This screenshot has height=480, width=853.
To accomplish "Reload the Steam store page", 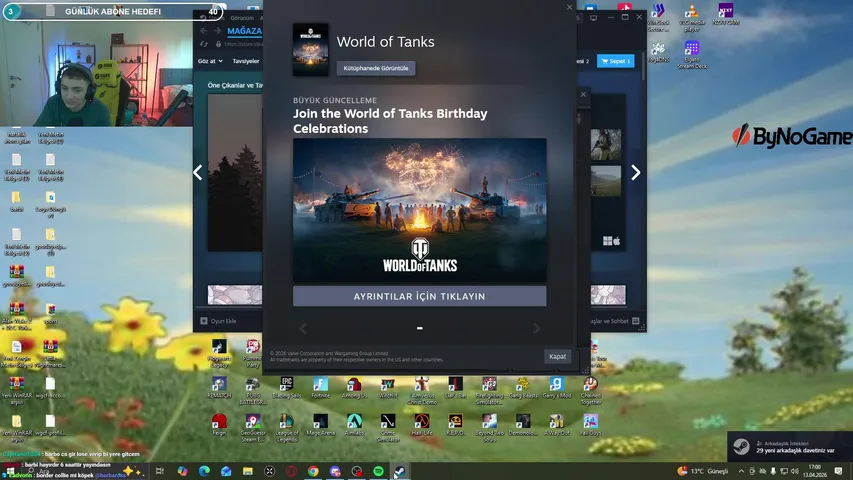I will [204, 44].
